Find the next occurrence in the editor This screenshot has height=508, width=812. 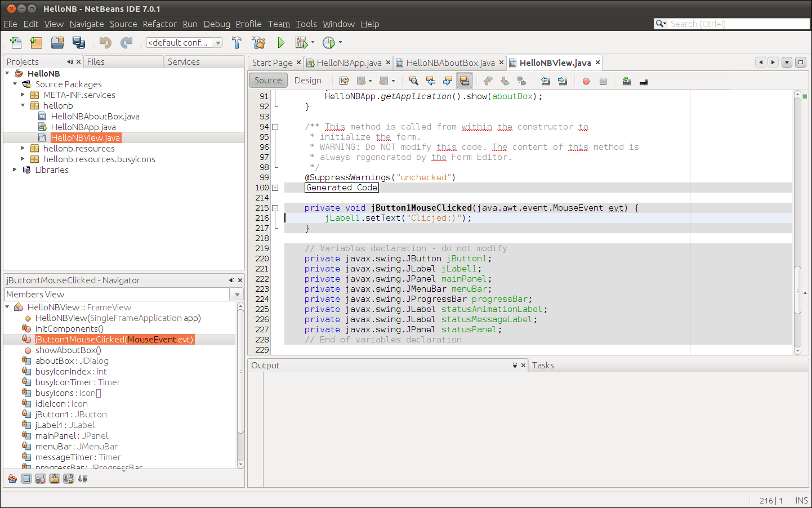coord(447,81)
